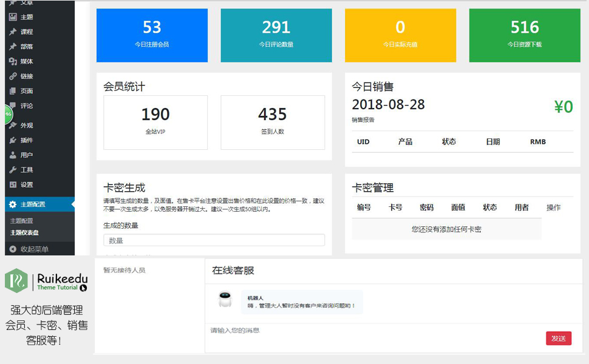Open the 主题仪表盘 submenu item
This screenshot has width=589, height=364.
point(24,232)
